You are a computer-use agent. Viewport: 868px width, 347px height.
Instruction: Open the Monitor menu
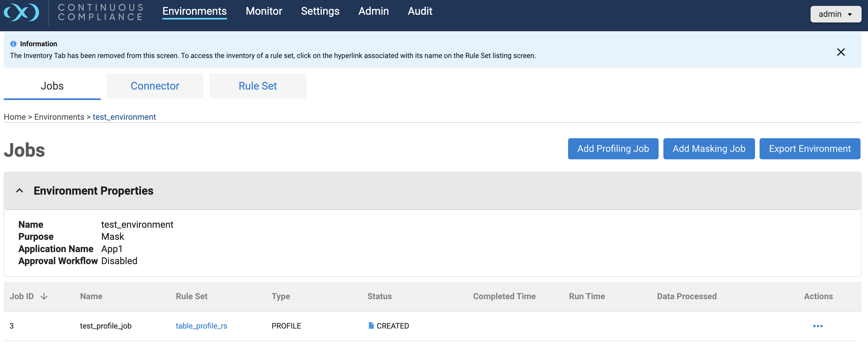(x=264, y=11)
